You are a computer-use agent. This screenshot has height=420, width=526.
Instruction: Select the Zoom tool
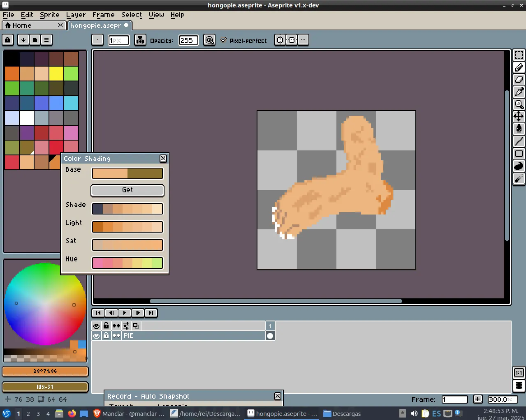(519, 104)
